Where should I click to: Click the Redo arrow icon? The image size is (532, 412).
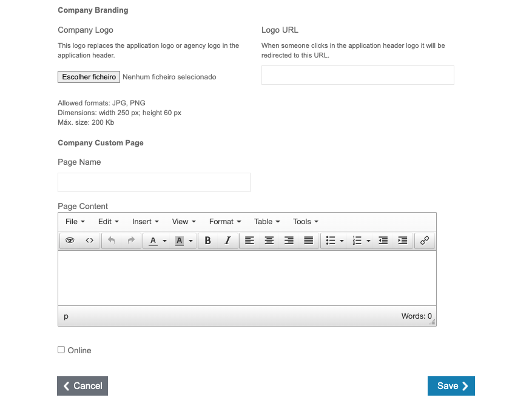click(x=130, y=241)
